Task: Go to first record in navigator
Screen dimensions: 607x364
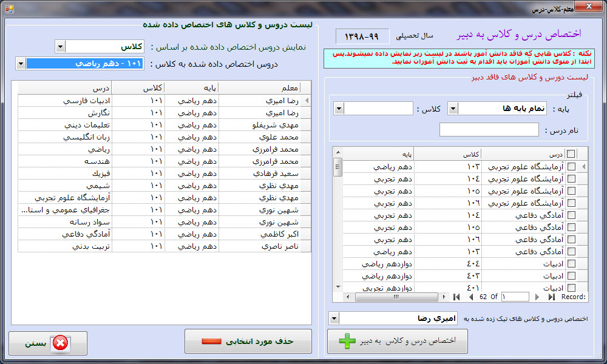Action: point(456,297)
